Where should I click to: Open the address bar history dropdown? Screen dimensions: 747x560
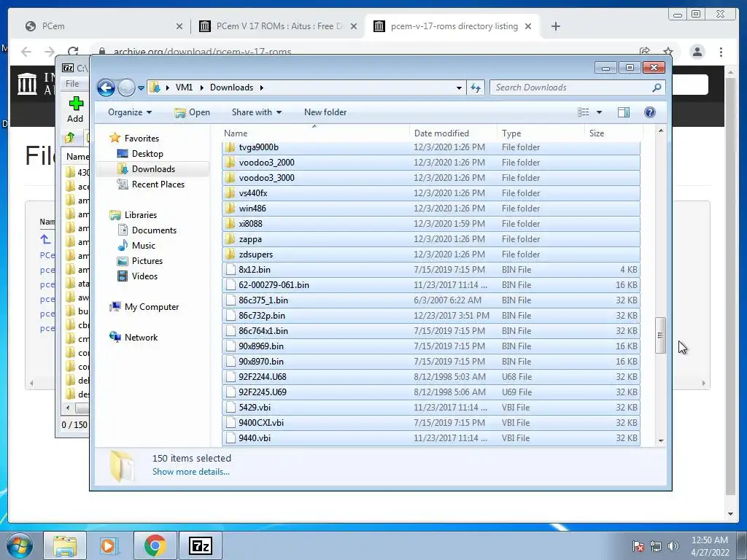(459, 88)
